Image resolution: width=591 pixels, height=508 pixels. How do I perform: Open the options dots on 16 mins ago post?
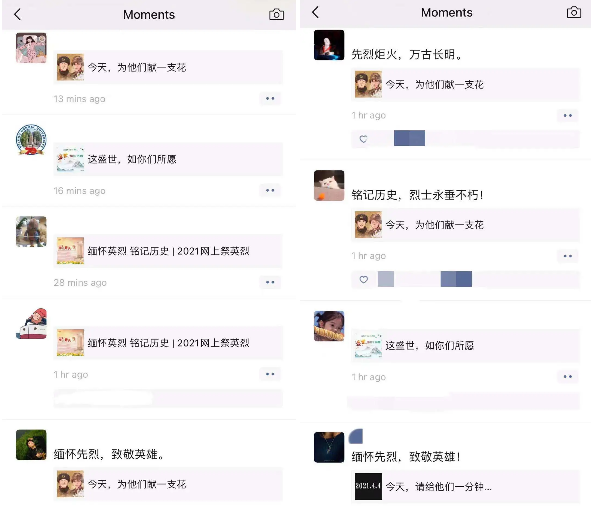[x=270, y=191]
